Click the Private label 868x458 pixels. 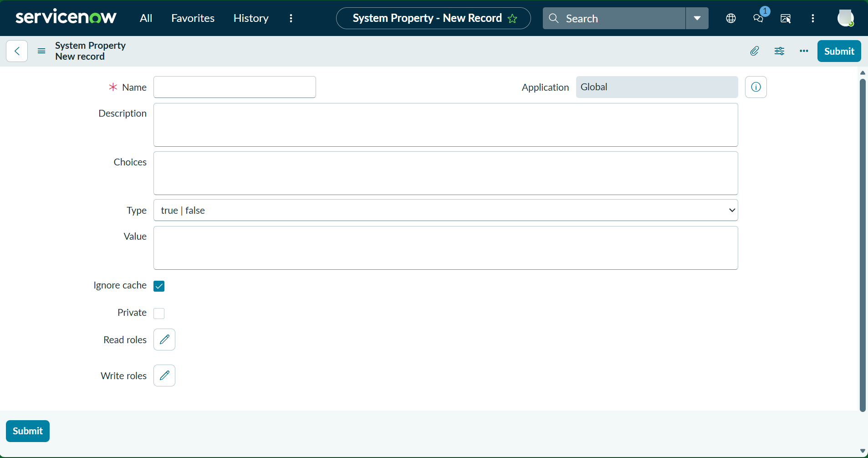point(132,313)
